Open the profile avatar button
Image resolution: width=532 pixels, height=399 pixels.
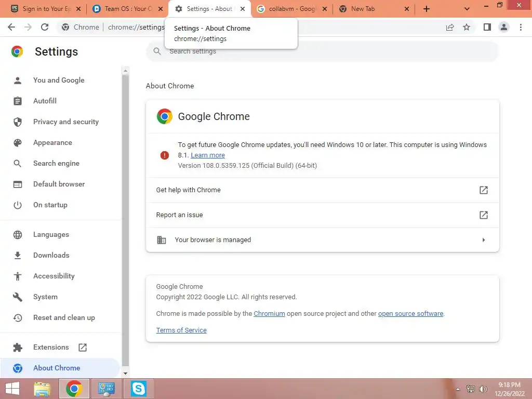point(504,27)
